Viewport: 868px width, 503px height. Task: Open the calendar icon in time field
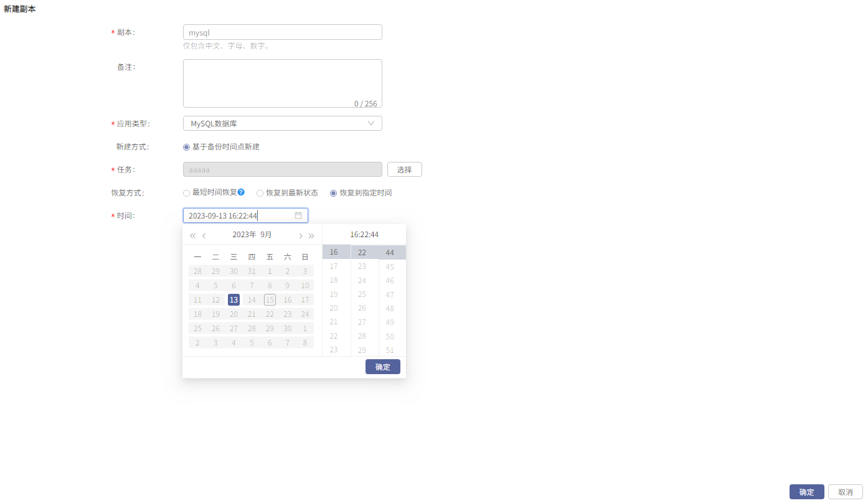(x=298, y=215)
